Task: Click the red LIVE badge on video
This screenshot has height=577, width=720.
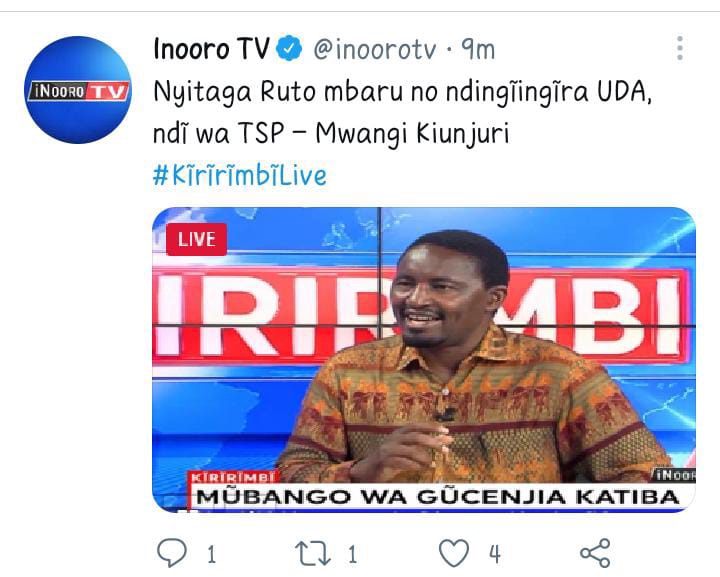Action: pyautogui.click(x=197, y=239)
